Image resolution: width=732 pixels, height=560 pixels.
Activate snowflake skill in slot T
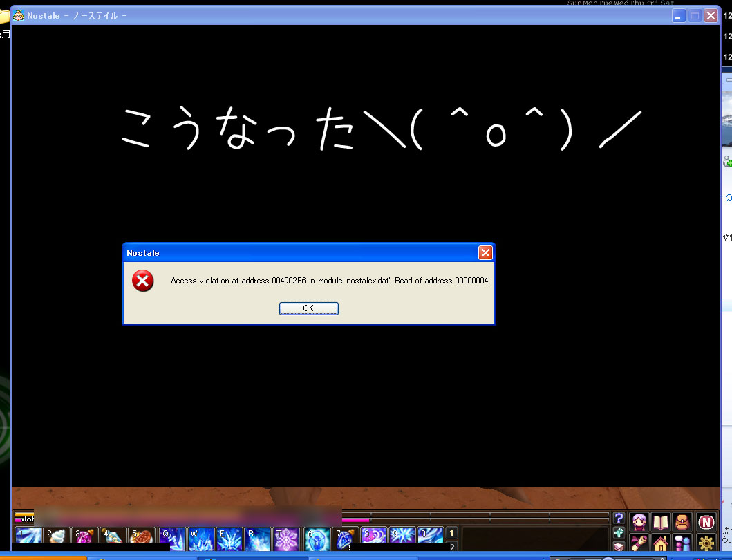(x=285, y=538)
